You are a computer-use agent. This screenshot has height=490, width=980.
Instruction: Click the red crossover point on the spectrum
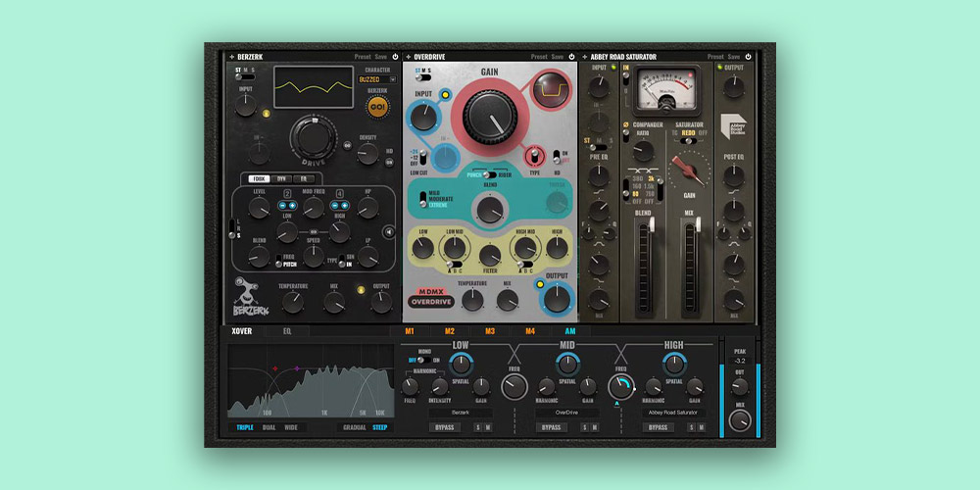click(x=274, y=368)
